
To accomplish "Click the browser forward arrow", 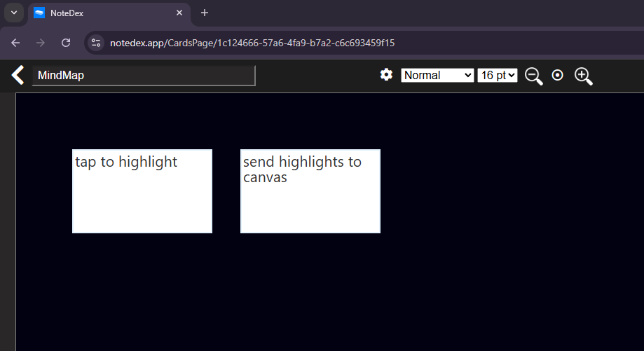I will point(41,43).
